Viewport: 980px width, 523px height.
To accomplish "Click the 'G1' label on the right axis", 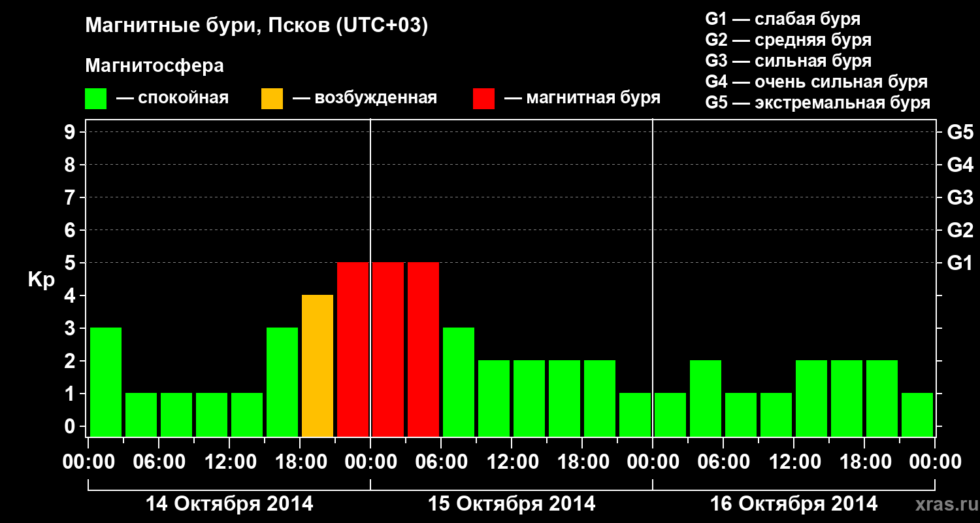I will 960,263.
